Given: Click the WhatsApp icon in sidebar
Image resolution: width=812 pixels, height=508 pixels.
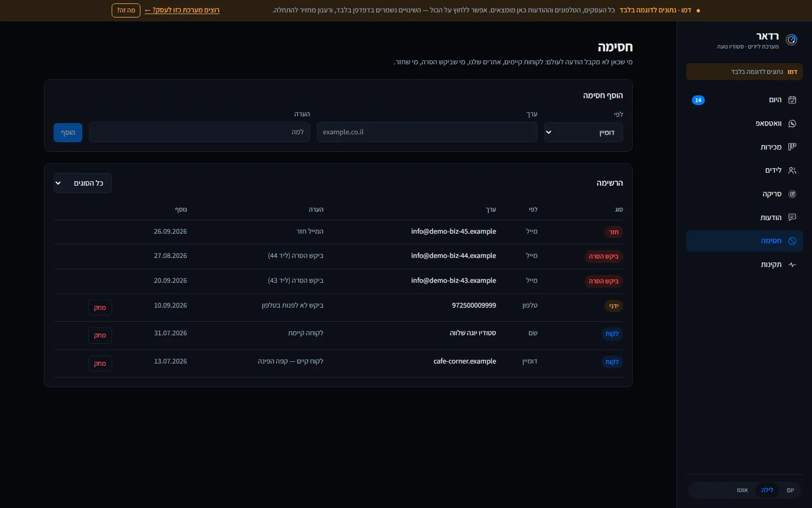Looking at the screenshot, I should [x=792, y=124].
